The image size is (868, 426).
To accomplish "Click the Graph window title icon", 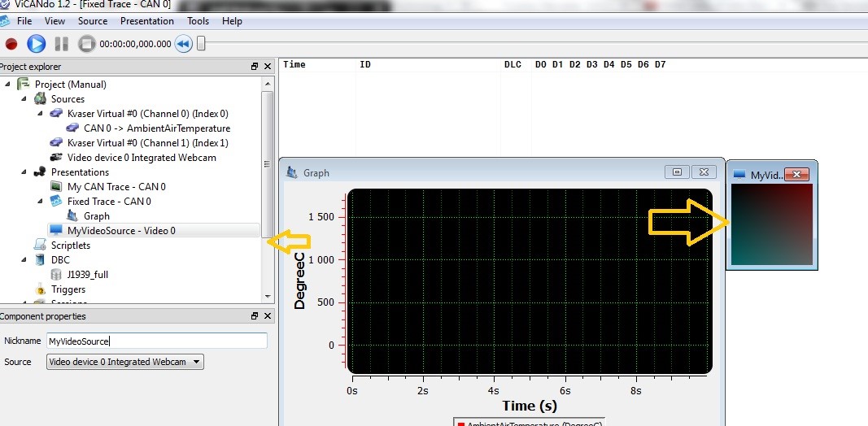I will coord(292,172).
